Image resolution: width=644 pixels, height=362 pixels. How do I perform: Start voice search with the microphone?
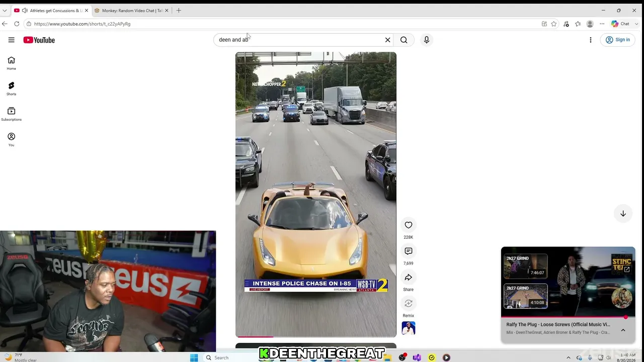click(x=426, y=40)
